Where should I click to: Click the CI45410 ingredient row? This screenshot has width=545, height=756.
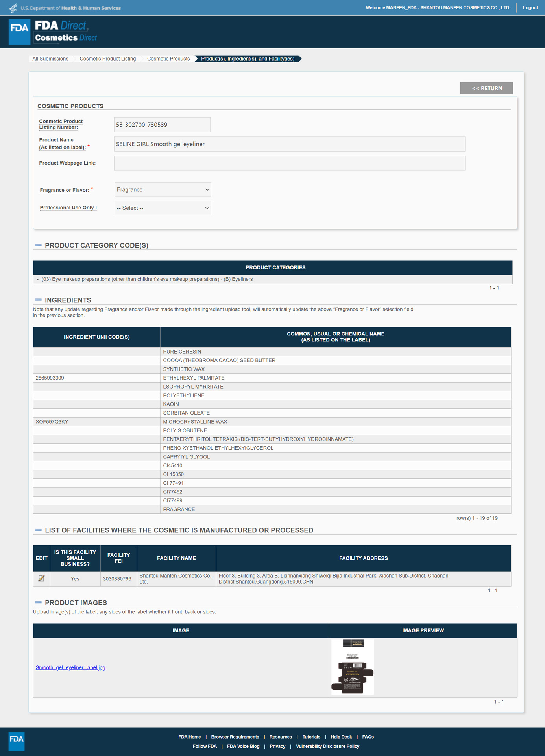click(x=272, y=466)
